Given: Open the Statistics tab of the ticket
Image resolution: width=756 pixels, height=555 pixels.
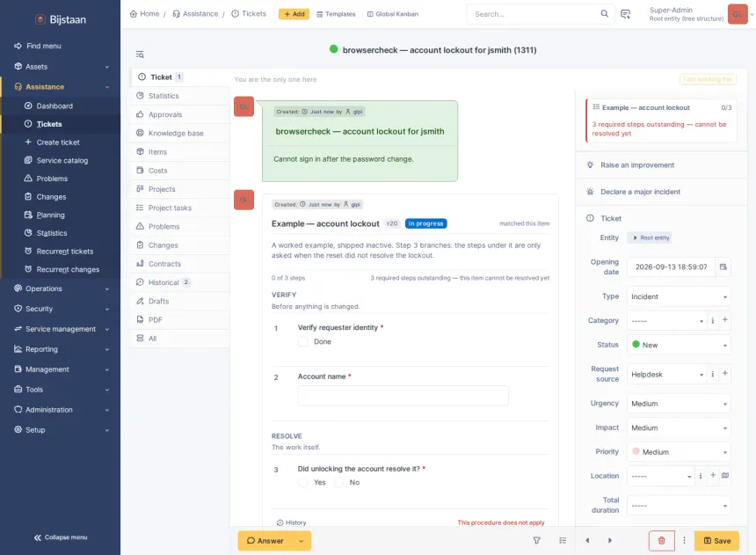Looking at the screenshot, I should click(x=179, y=96).
